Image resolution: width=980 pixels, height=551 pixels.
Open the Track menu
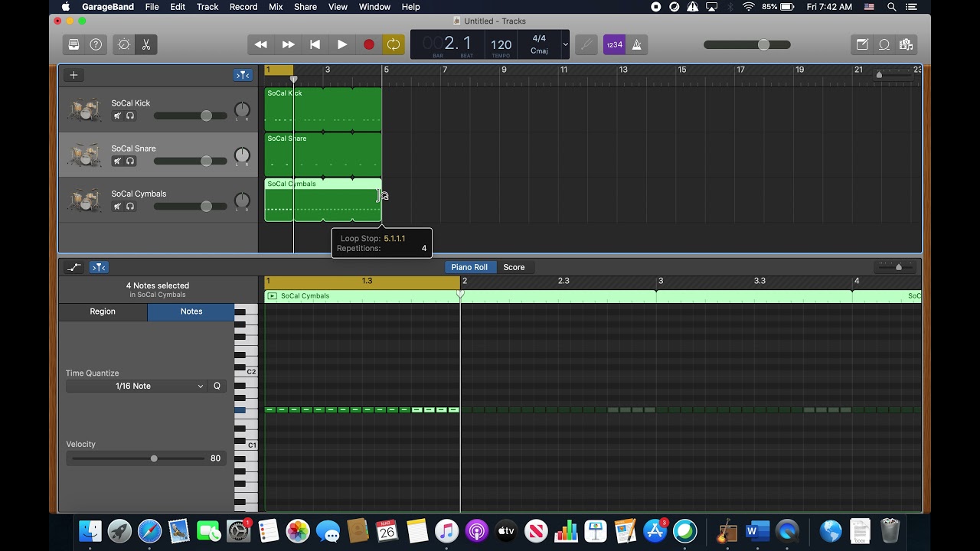[x=207, y=7]
